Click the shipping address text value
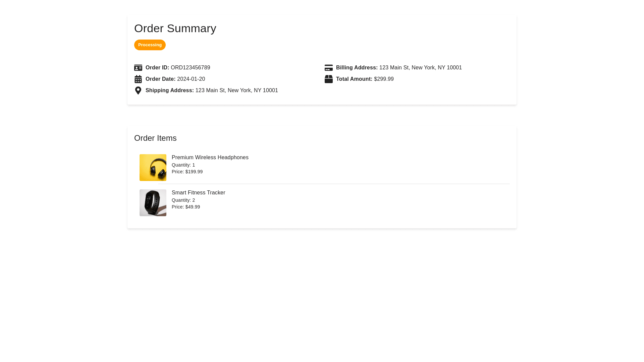This screenshot has height=362, width=644. [x=236, y=90]
